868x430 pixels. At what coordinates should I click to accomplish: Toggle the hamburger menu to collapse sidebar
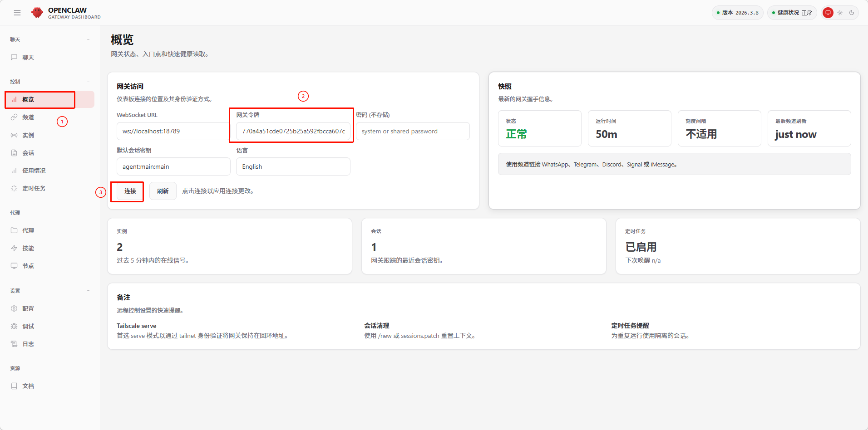point(17,12)
